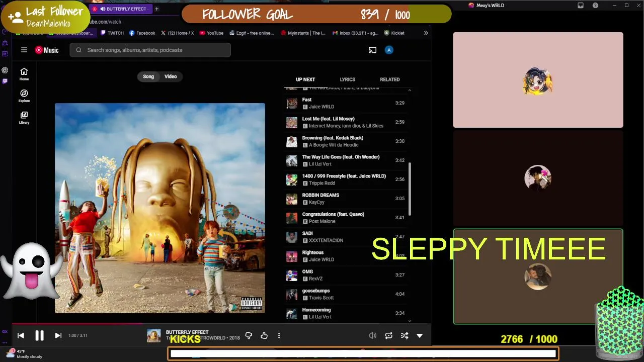Open Library in the sidebar
Image resolution: width=644 pixels, height=362 pixels.
[24, 118]
